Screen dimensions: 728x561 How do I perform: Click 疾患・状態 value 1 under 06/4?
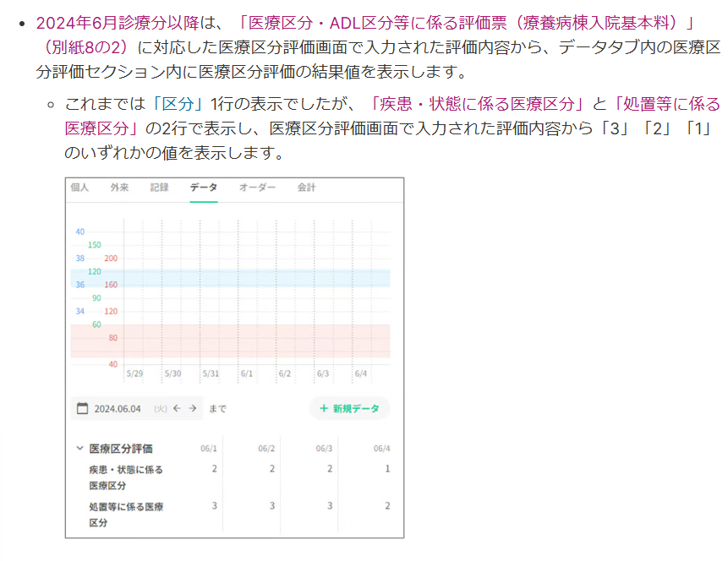(x=388, y=469)
